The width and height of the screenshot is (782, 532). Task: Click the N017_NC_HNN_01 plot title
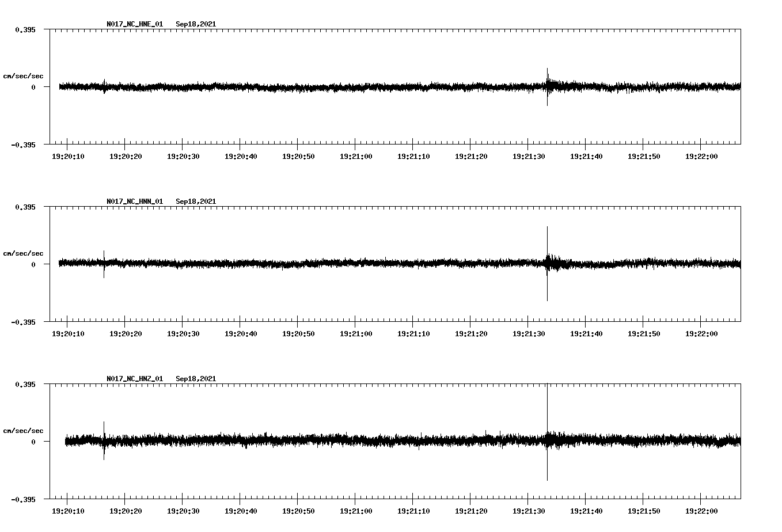click(x=135, y=202)
